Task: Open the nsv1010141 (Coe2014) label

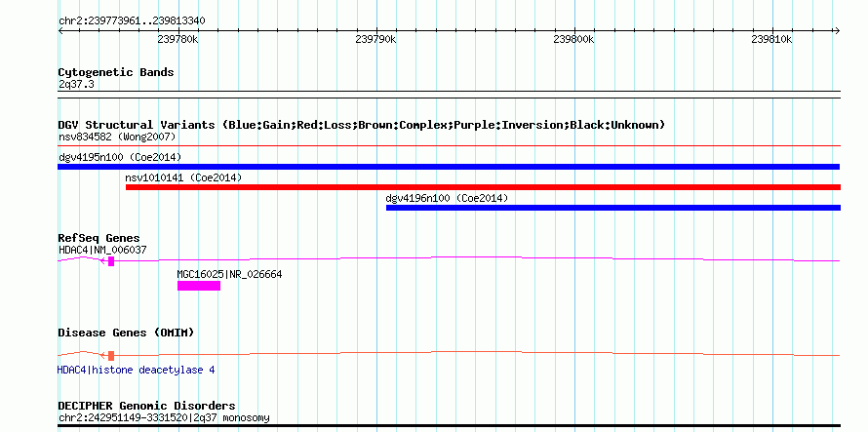Action: 183,177
